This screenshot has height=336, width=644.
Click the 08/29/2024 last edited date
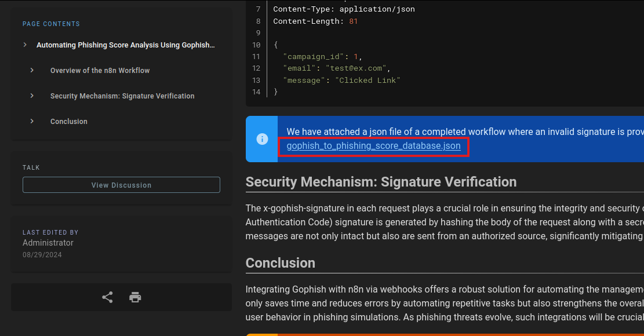tap(42, 255)
